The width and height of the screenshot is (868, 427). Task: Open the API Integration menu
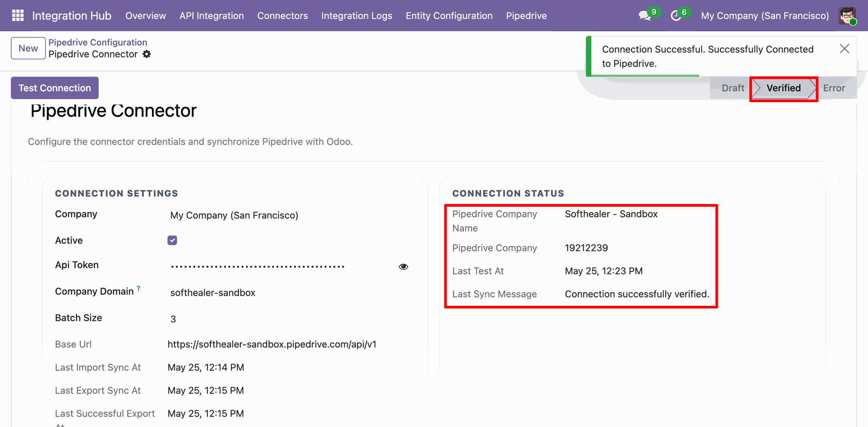point(212,15)
